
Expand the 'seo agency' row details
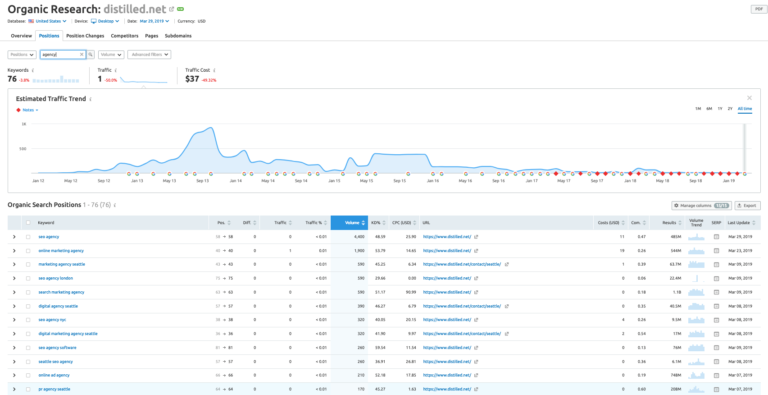(14, 237)
